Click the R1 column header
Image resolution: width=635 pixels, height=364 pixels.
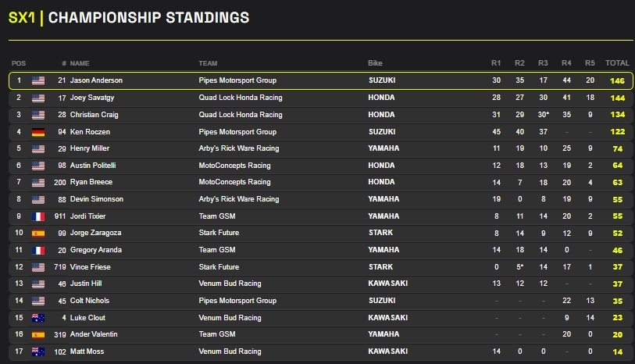pos(496,62)
